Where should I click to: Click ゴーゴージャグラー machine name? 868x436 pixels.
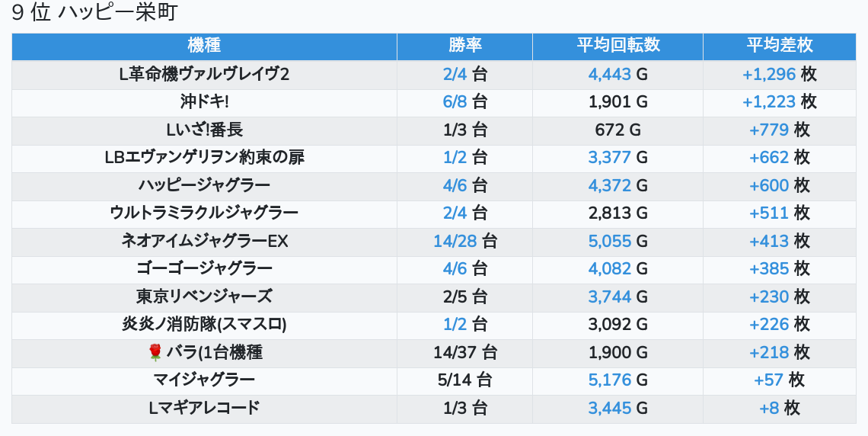coord(204,268)
